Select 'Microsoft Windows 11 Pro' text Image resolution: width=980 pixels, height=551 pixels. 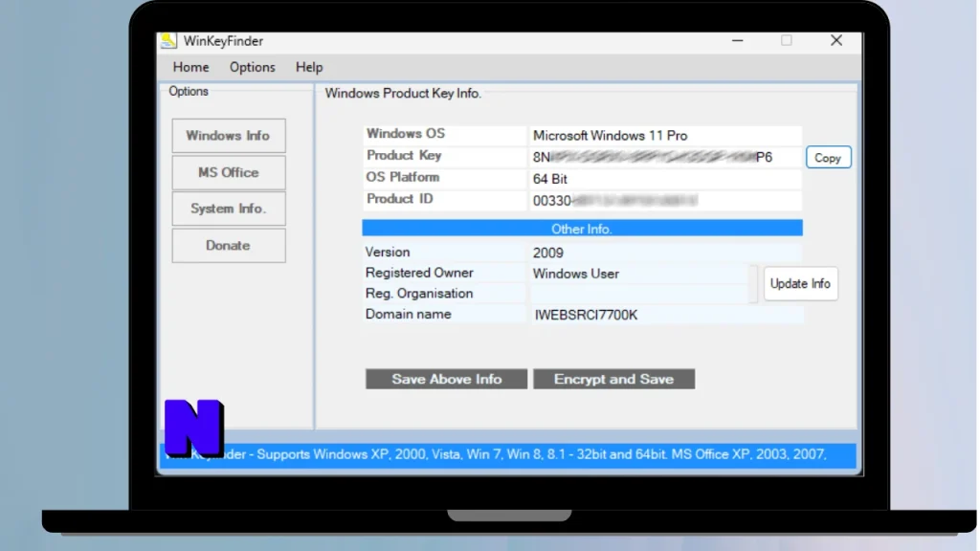610,136
